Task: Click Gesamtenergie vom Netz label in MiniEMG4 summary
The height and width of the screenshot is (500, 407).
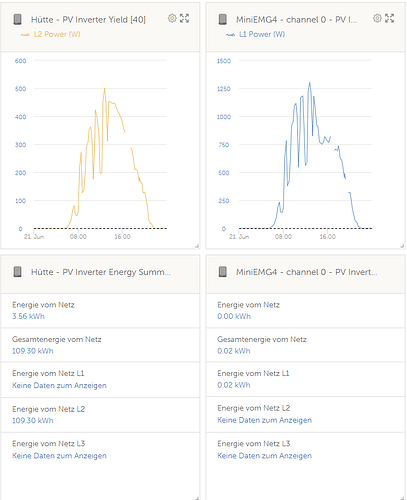Action: tap(262, 340)
